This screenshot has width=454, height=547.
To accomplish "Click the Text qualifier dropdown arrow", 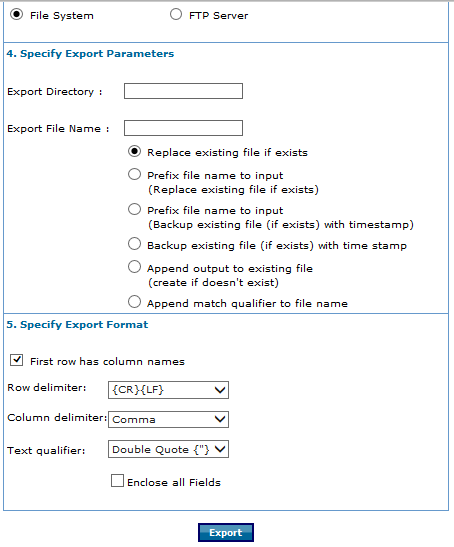I will (220, 449).
